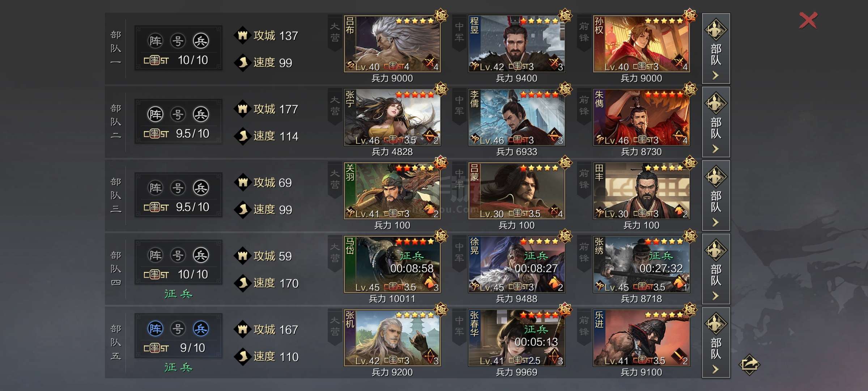Select the 号 icon in 部队四

click(x=178, y=255)
